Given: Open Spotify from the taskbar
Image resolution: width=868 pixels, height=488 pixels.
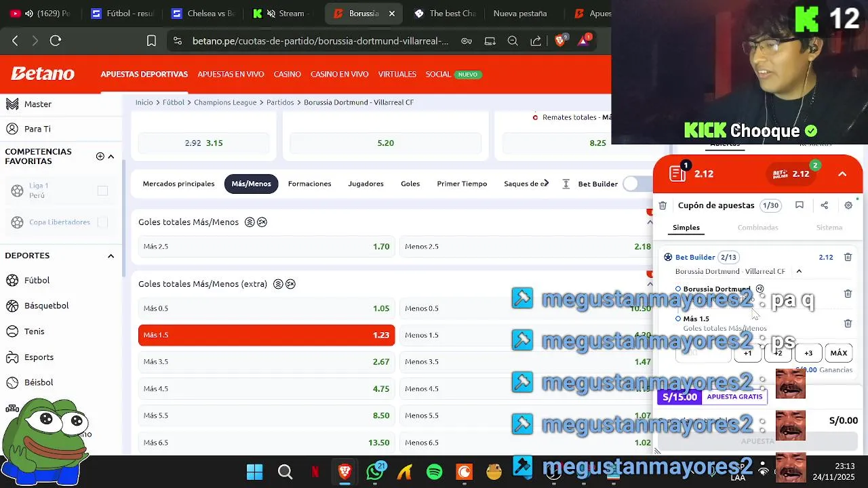Looking at the screenshot, I should [435, 472].
